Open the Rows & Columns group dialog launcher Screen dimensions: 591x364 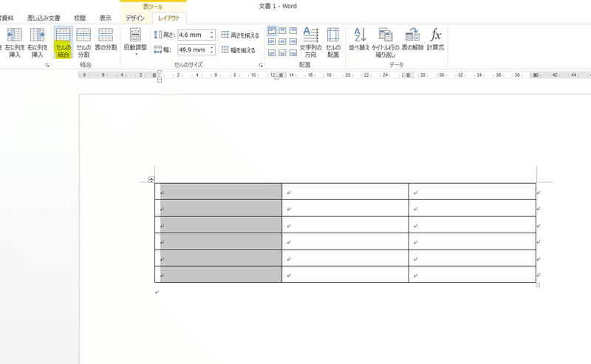47,65
